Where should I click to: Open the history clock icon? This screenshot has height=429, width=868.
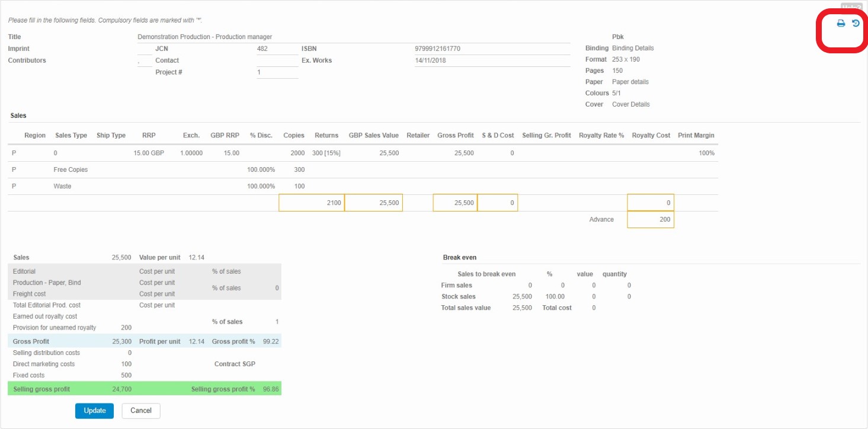(x=856, y=24)
